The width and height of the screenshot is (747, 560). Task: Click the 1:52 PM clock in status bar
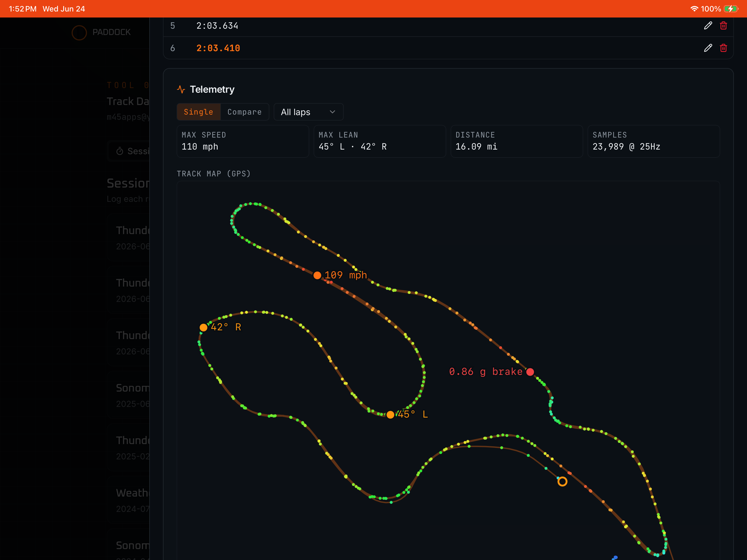click(23, 9)
